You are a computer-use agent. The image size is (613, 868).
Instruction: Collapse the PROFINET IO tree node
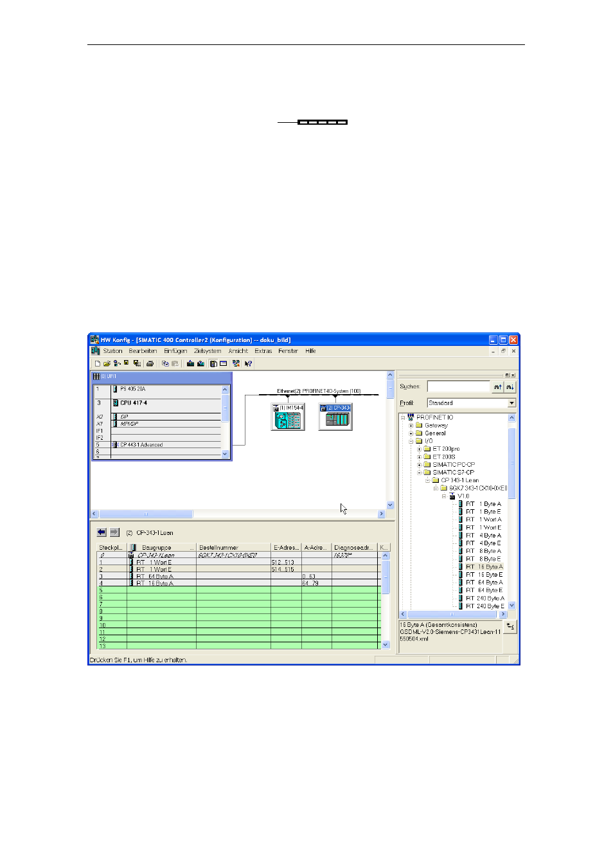pyautogui.click(x=403, y=417)
